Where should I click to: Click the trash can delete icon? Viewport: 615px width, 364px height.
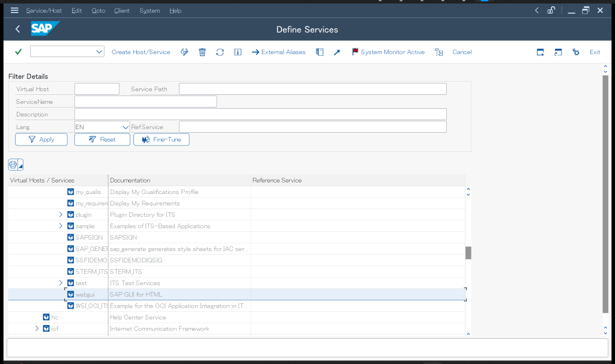[202, 52]
